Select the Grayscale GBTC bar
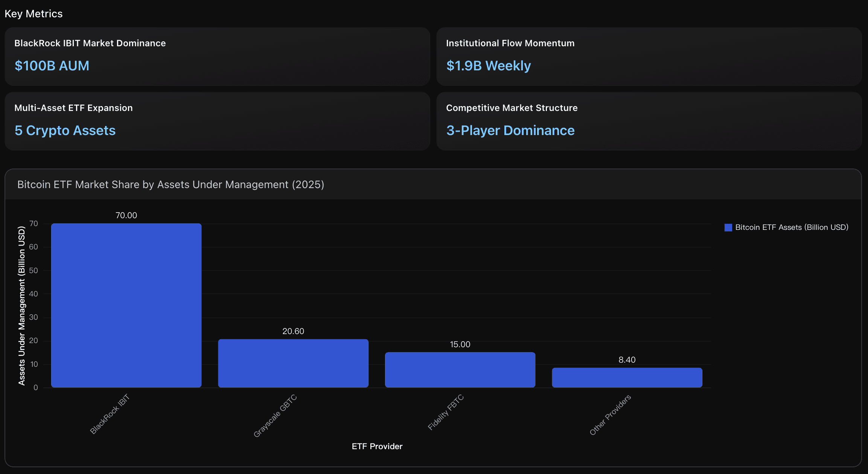The width and height of the screenshot is (868, 474). click(293, 363)
